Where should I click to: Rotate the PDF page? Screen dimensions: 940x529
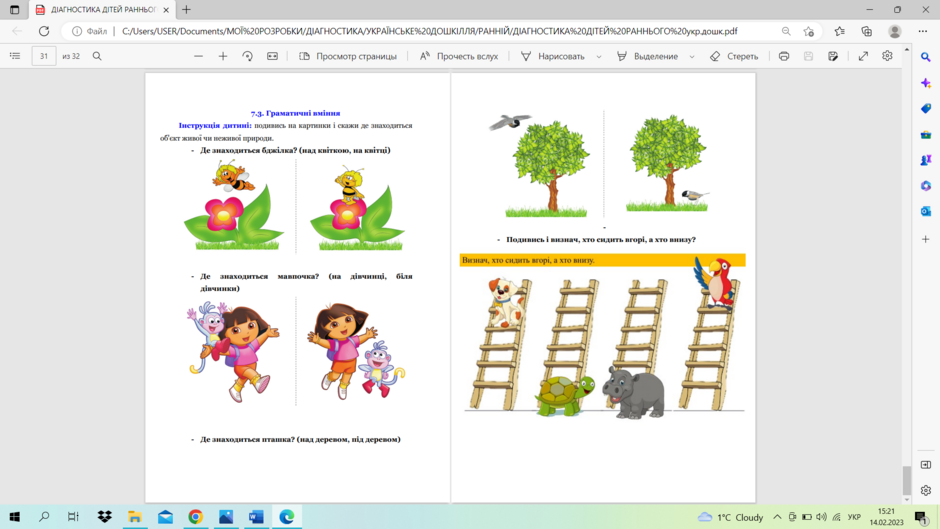248,56
